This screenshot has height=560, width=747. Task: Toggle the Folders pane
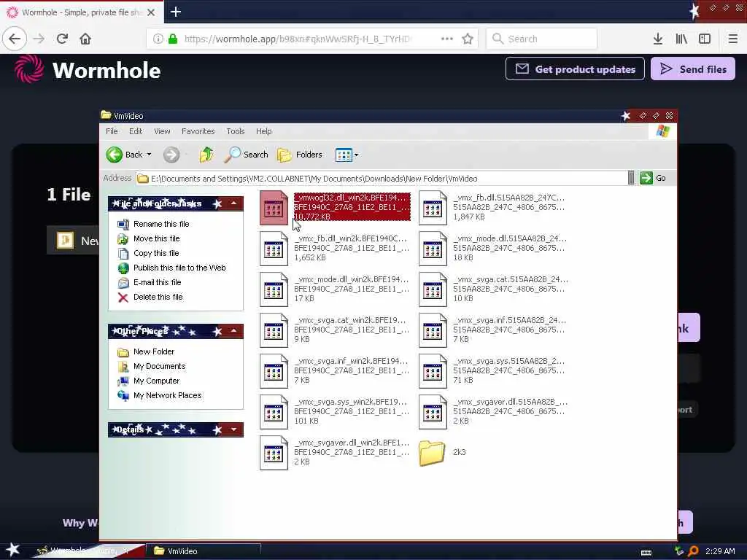click(x=300, y=155)
